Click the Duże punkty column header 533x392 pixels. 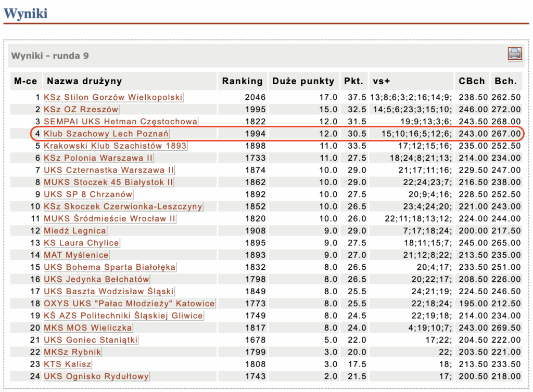click(x=303, y=81)
